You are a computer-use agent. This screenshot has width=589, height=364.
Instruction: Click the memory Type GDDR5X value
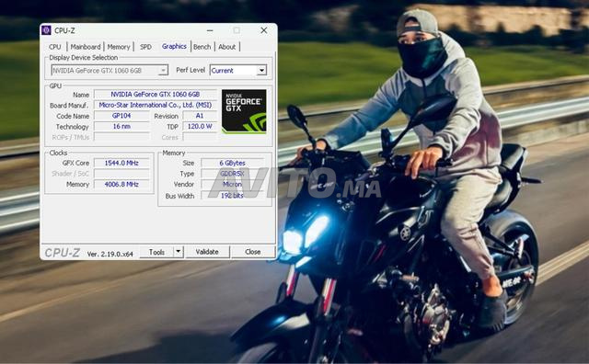pyautogui.click(x=233, y=174)
